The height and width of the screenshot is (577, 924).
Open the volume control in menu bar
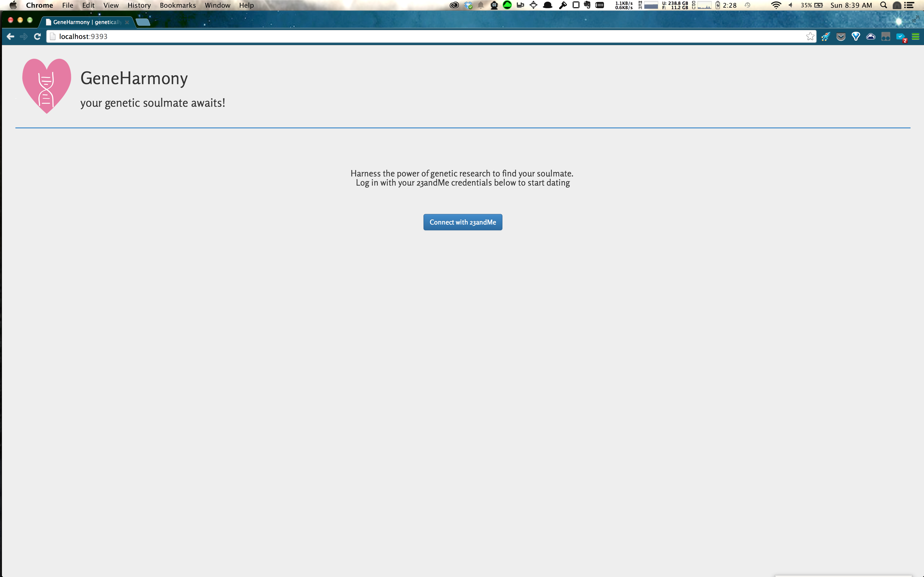(x=790, y=5)
